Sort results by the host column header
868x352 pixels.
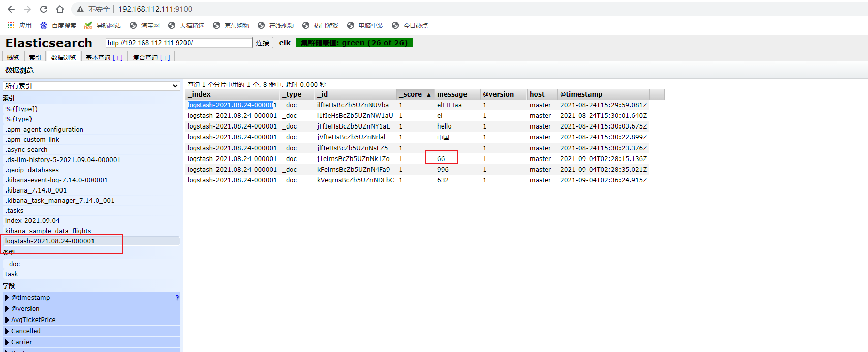click(543, 94)
